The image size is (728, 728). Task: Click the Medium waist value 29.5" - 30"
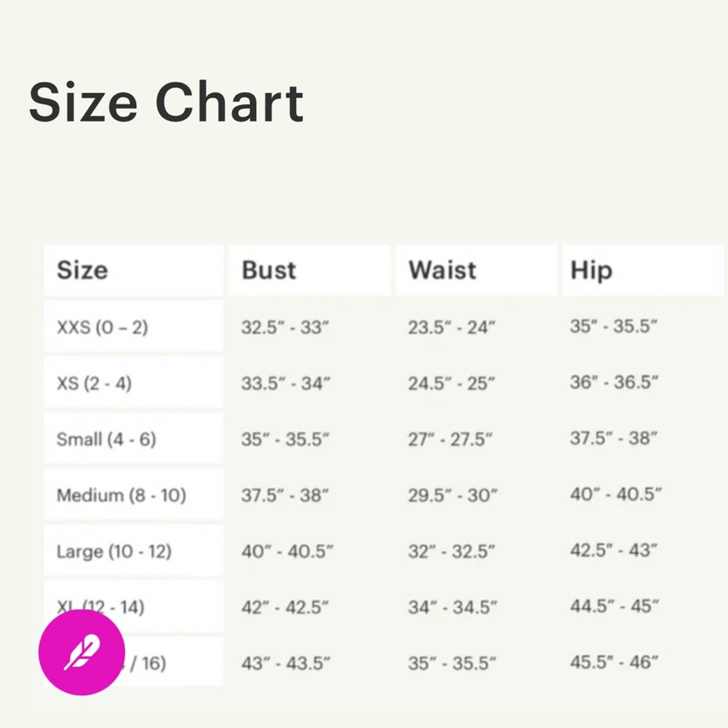point(452,495)
